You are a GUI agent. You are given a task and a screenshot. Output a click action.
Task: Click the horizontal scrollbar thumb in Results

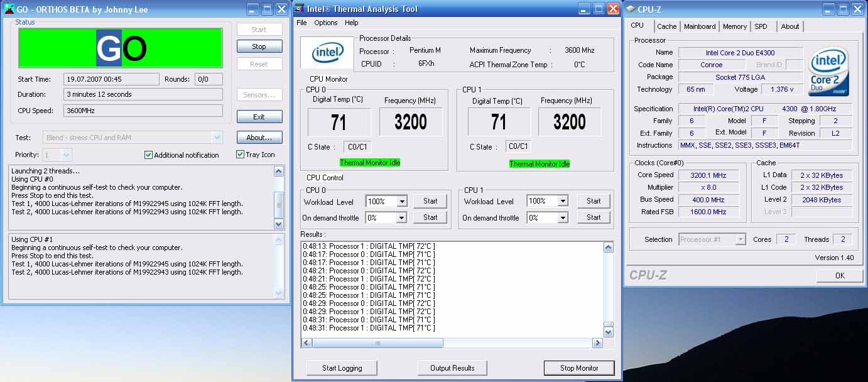coord(377,343)
